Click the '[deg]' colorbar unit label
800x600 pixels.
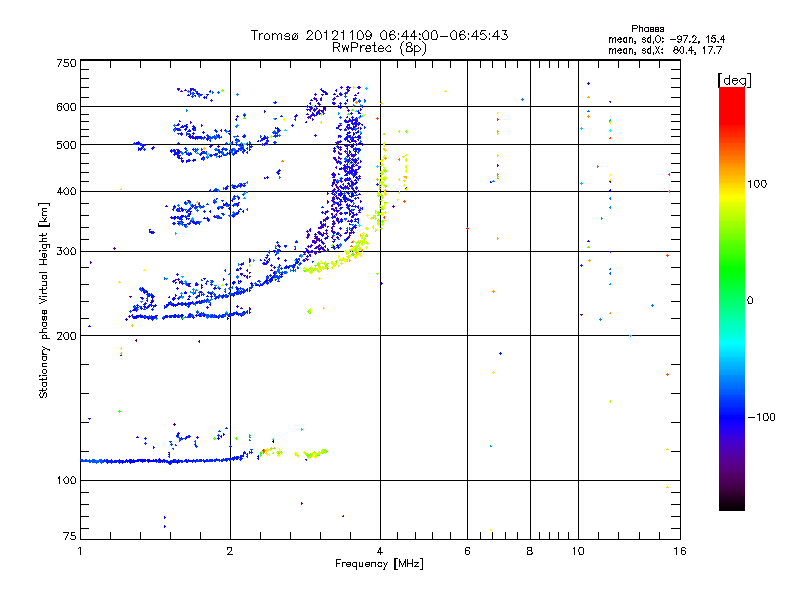(x=734, y=80)
